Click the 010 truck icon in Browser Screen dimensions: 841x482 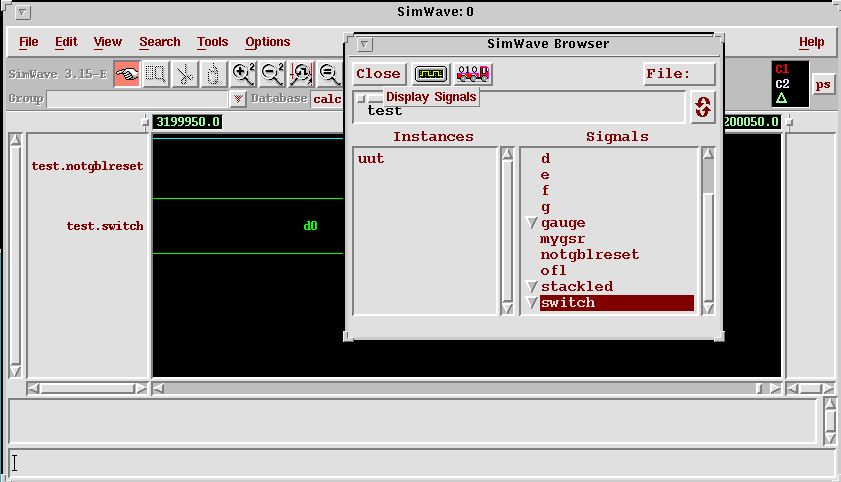point(473,73)
